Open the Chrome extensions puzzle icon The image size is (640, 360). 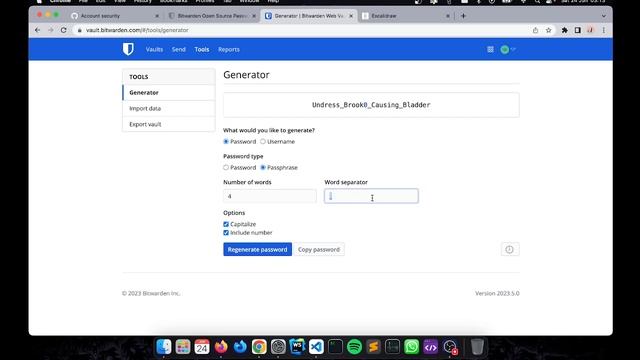click(564, 30)
